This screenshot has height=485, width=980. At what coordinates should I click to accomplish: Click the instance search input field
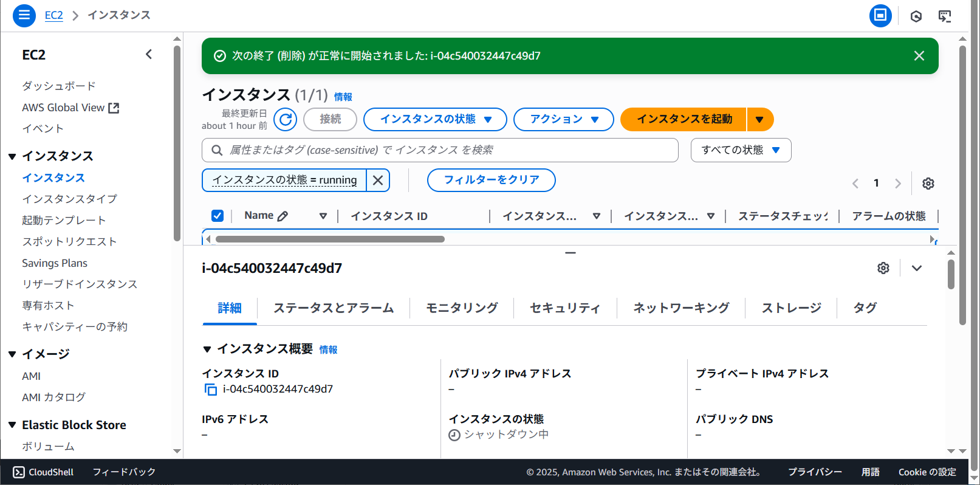450,150
